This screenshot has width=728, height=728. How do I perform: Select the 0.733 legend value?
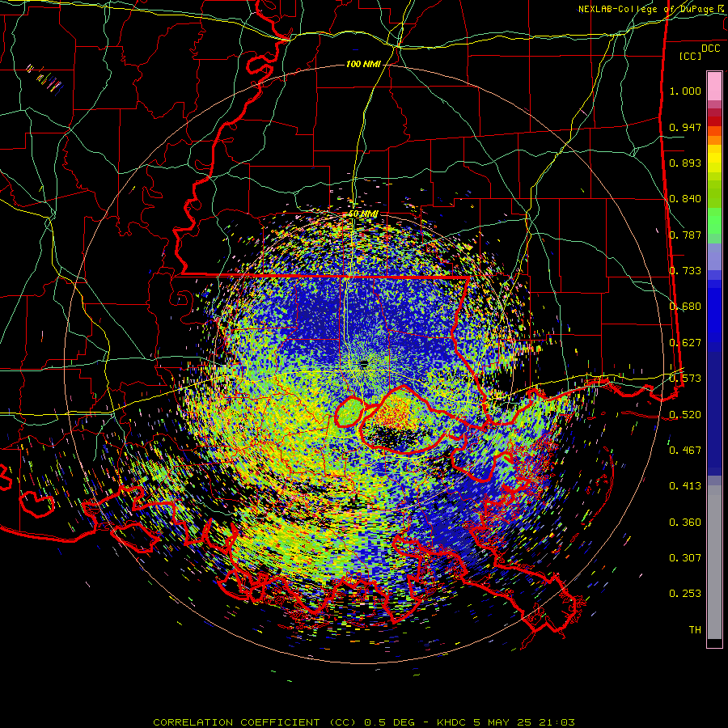coord(685,271)
